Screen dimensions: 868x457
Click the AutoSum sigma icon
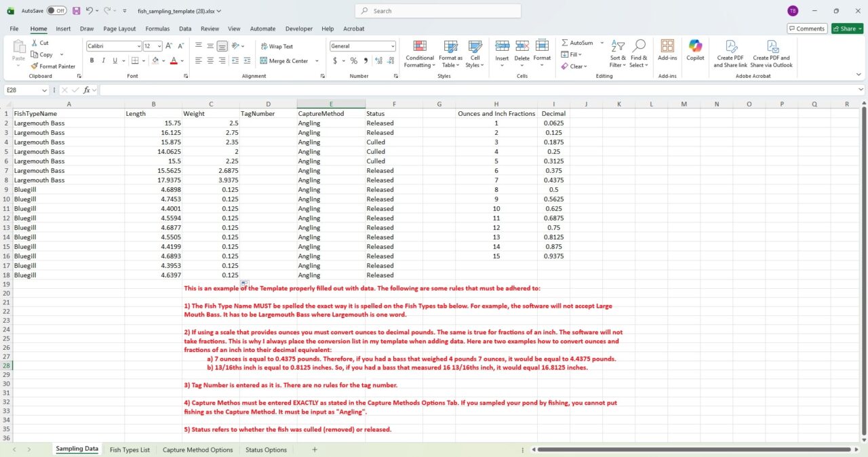565,43
